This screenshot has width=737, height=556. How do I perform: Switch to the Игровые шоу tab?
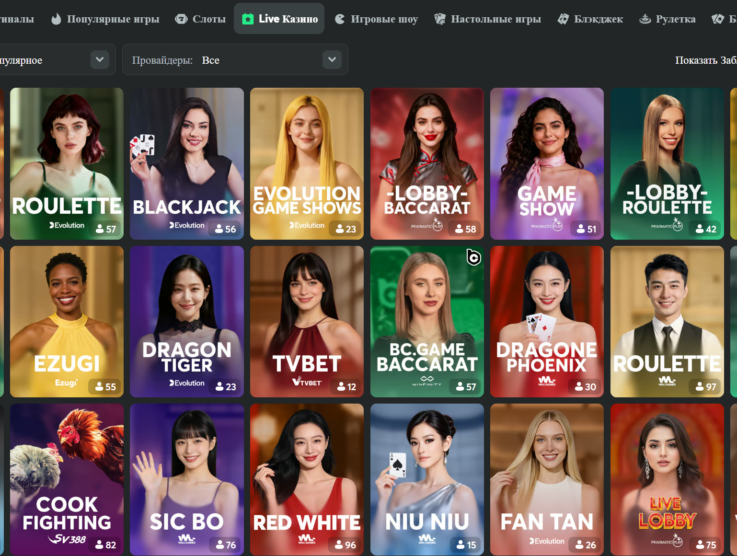376,19
